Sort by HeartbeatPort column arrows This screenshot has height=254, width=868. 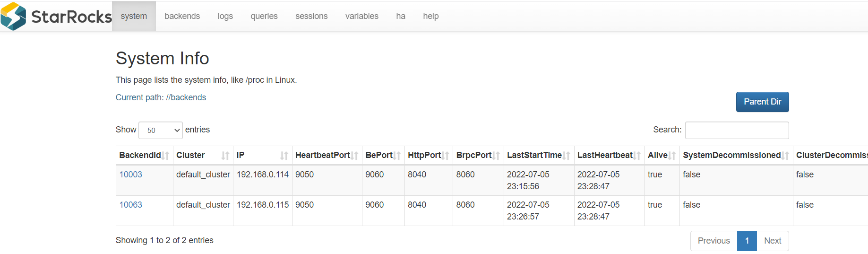(x=354, y=156)
